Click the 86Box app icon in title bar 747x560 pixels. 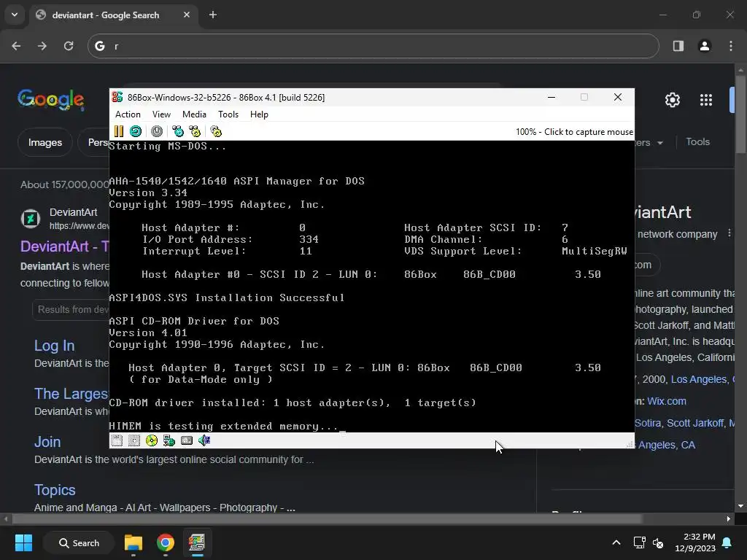pyautogui.click(x=117, y=97)
